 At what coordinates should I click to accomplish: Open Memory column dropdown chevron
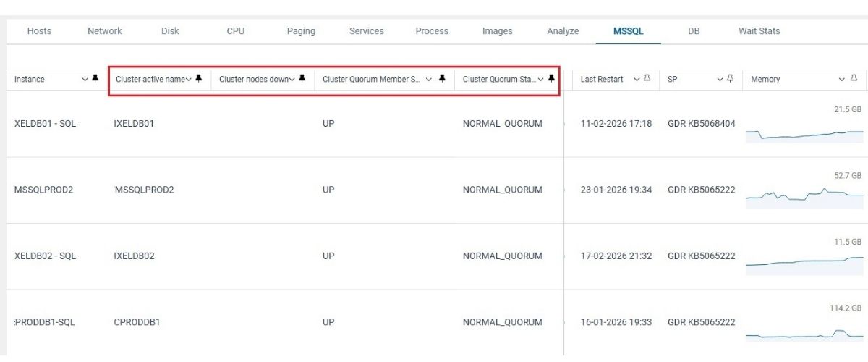click(842, 80)
